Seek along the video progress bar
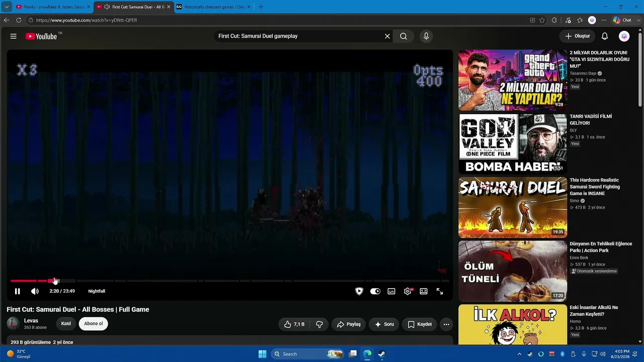Screen dimensions: 644x362 [x=229, y=281]
